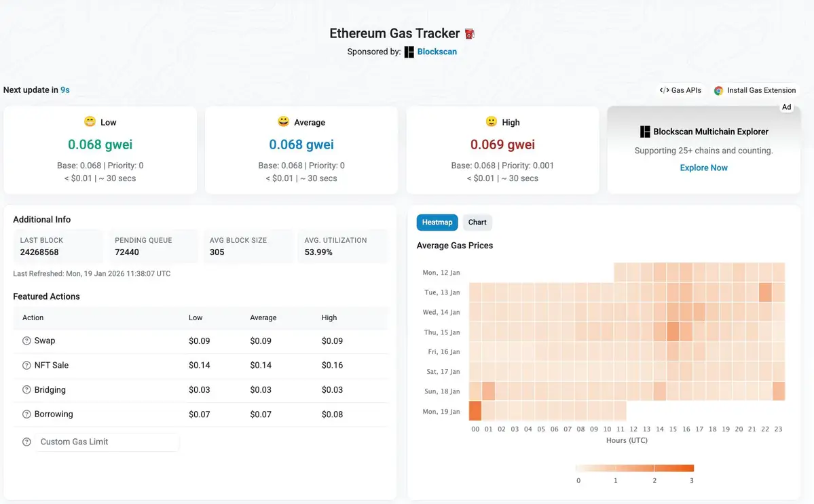Image resolution: width=814 pixels, height=504 pixels.
Task: Click the darkest Thu 15 Jan heatmap cell
Action: 673,332
